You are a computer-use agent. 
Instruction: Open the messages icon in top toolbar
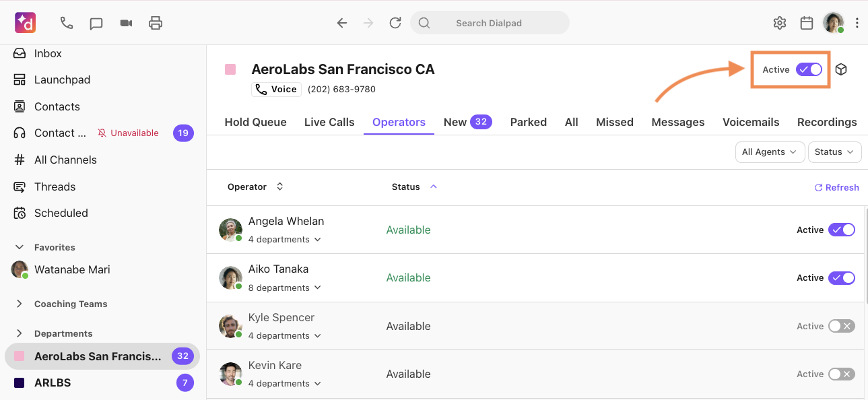click(96, 22)
